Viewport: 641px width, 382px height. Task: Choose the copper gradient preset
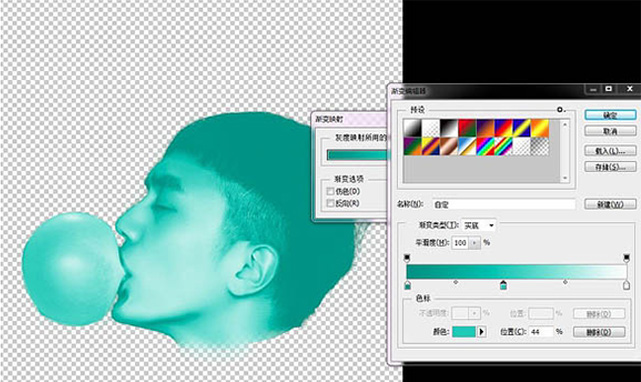pyautogui.click(x=449, y=146)
